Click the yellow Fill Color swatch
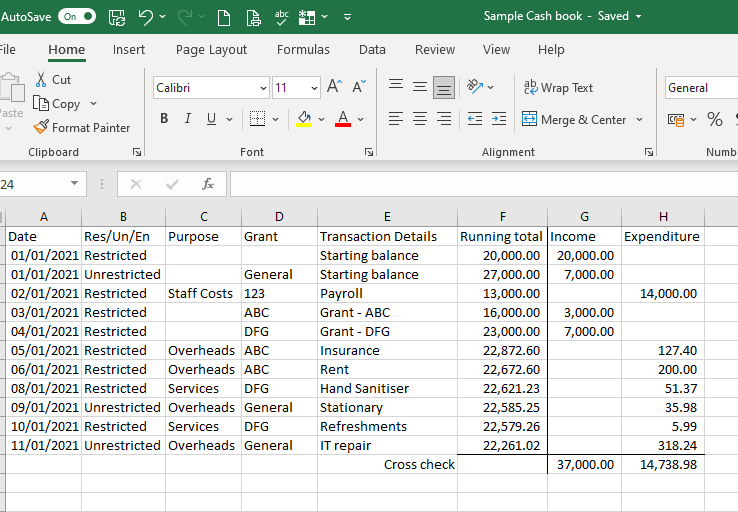Viewport: 738px width, 512px height. (305, 119)
